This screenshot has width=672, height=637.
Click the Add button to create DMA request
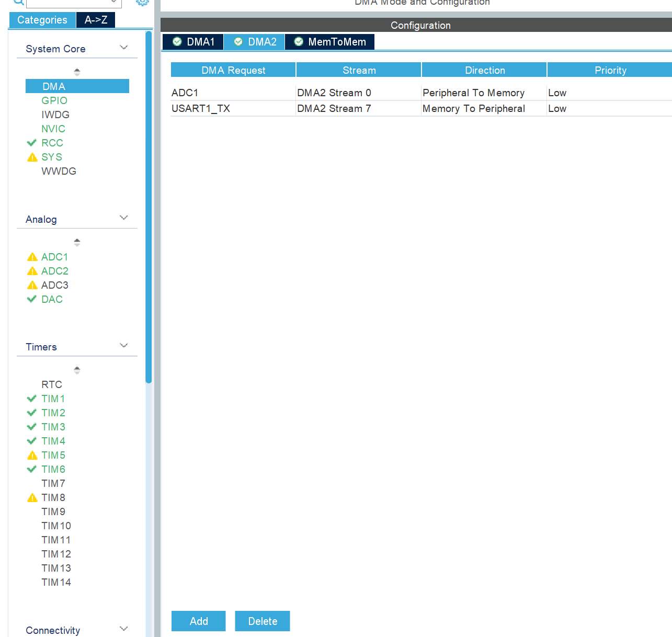[198, 621]
